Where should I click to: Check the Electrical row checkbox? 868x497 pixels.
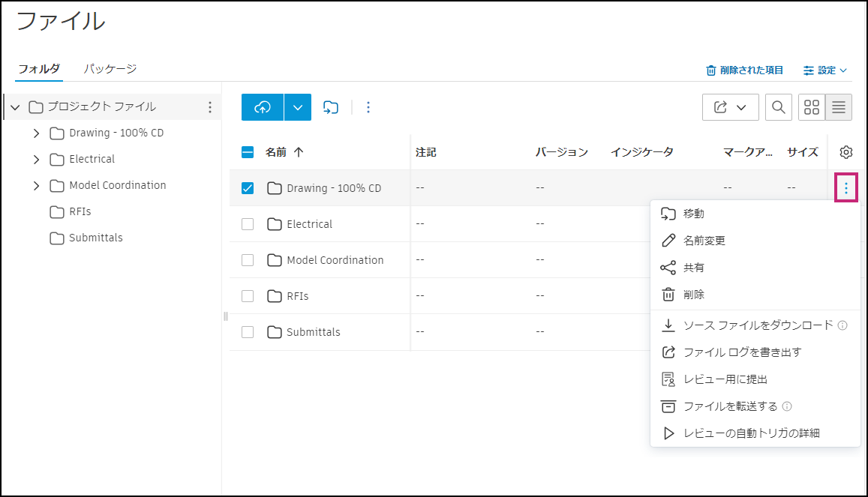pyautogui.click(x=248, y=224)
